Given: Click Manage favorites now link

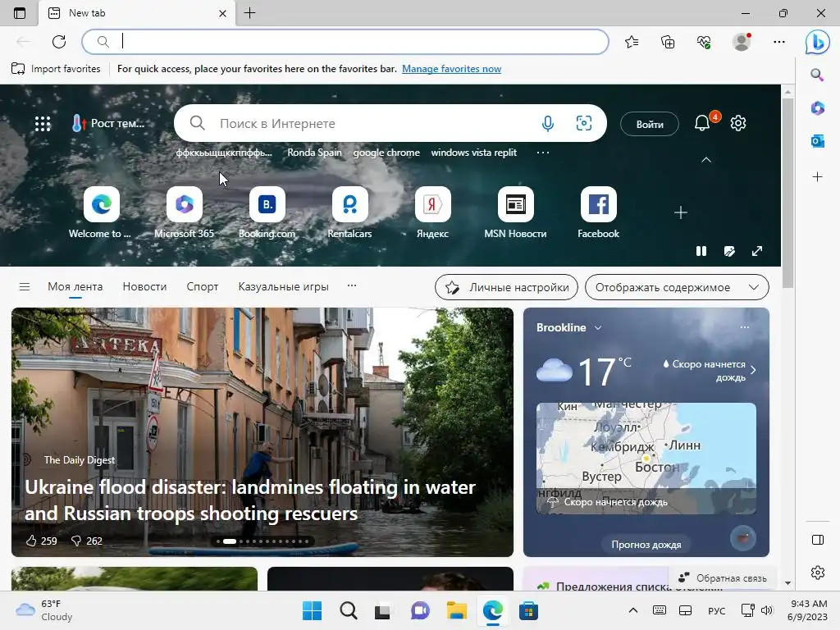Looking at the screenshot, I should [x=452, y=69].
